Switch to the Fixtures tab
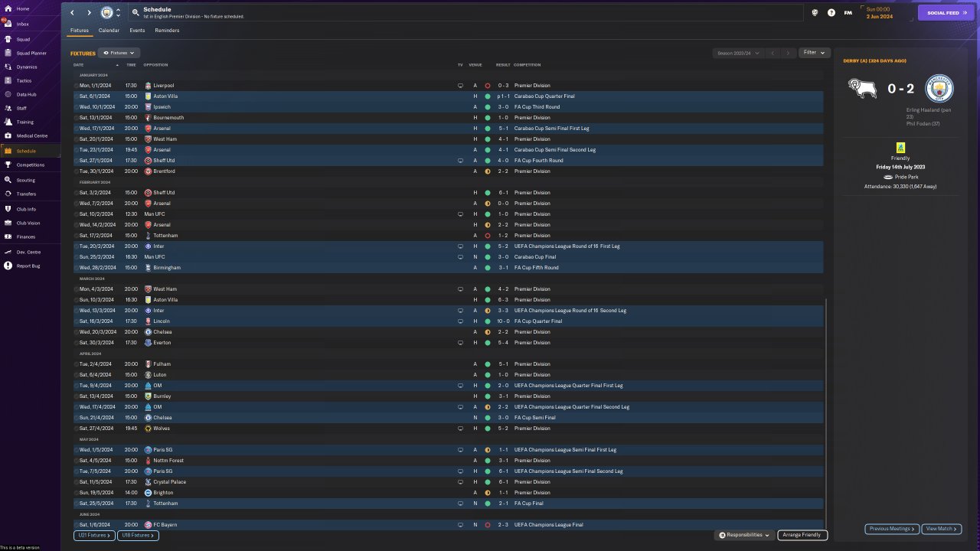The width and height of the screenshot is (980, 551). 80,31
